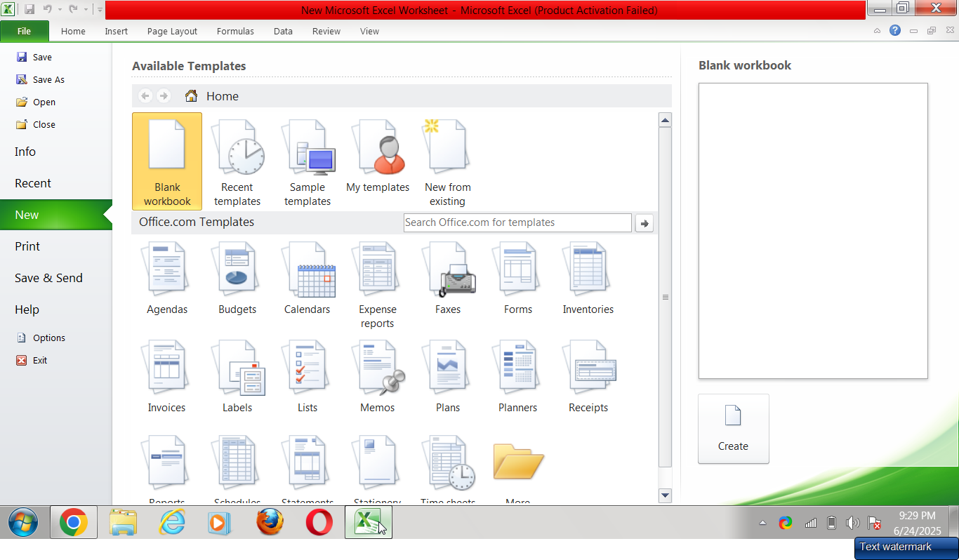This screenshot has width=959, height=560.
Task: Click the Excel Help question mark icon
Action: pos(895,31)
